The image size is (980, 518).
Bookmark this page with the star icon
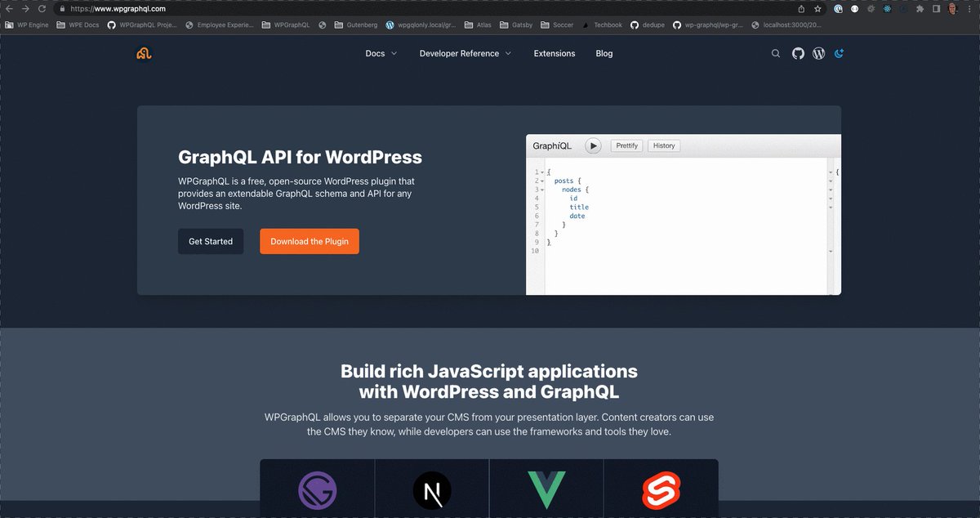[817, 8]
